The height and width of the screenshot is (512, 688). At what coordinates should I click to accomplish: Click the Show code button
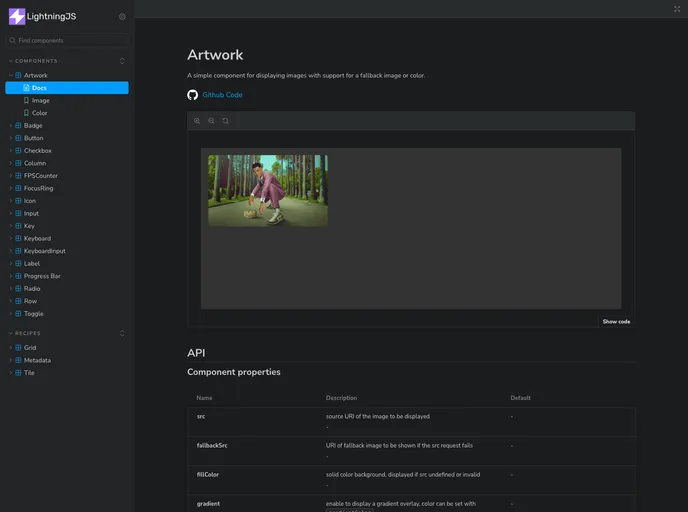(616, 322)
